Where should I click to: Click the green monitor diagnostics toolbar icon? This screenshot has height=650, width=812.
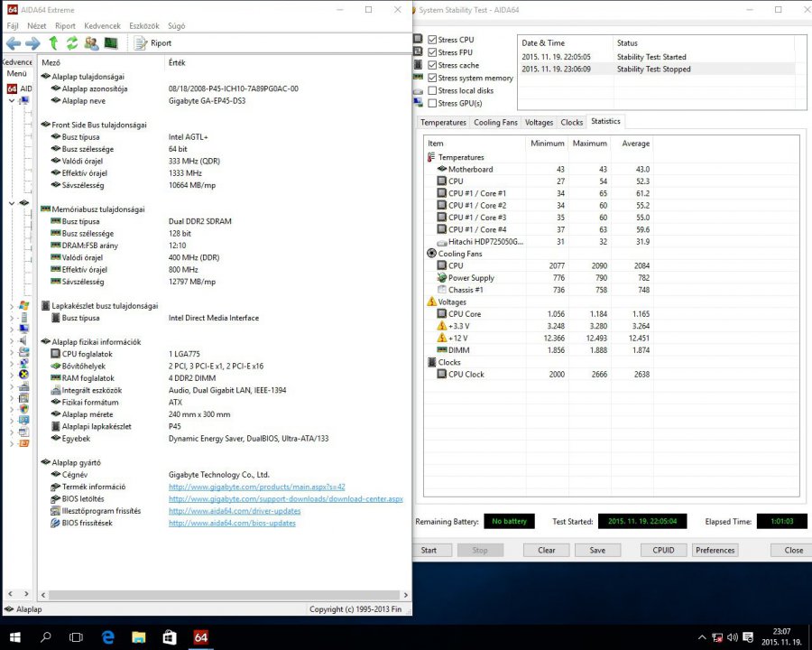point(111,43)
